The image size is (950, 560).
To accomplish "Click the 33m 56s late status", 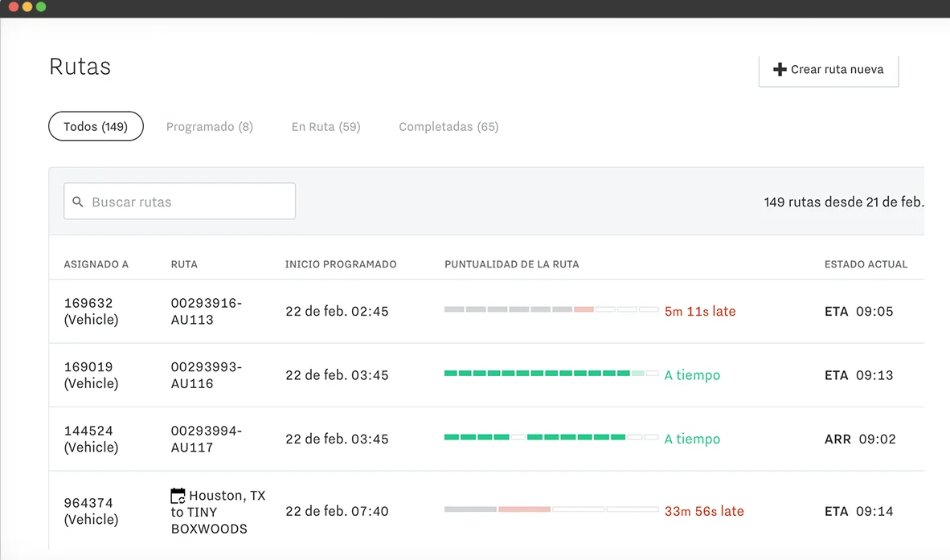I will (x=704, y=511).
